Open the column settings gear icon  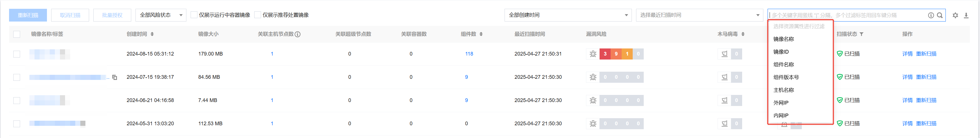(x=955, y=15)
